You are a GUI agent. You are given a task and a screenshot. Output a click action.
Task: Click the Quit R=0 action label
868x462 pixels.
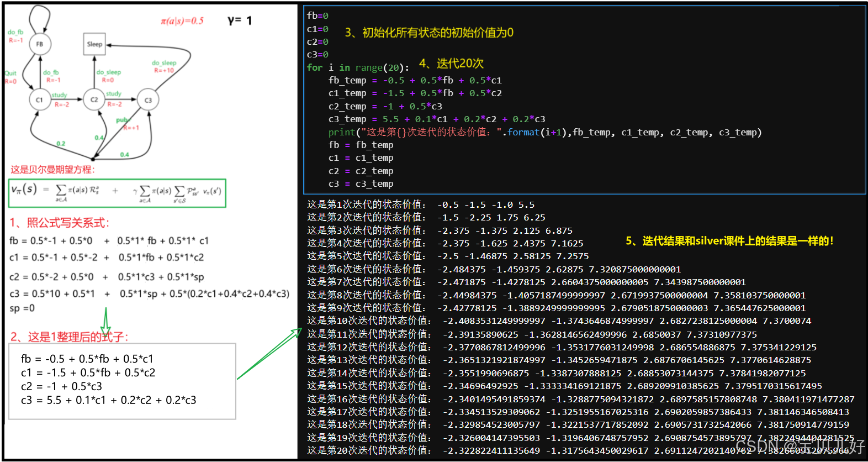(x=10, y=77)
